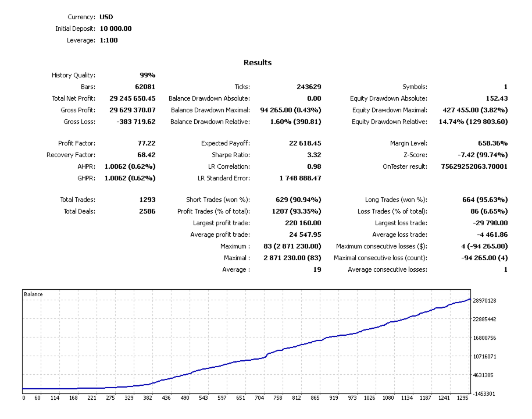
Task: Select the Largest profit trade value 220 160.00
Action: pos(303,223)
